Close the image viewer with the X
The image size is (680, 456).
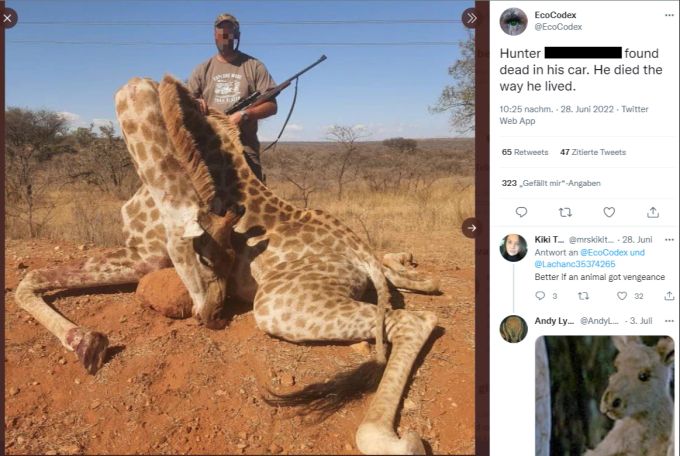pyautogui.click(x=8, y=18)
